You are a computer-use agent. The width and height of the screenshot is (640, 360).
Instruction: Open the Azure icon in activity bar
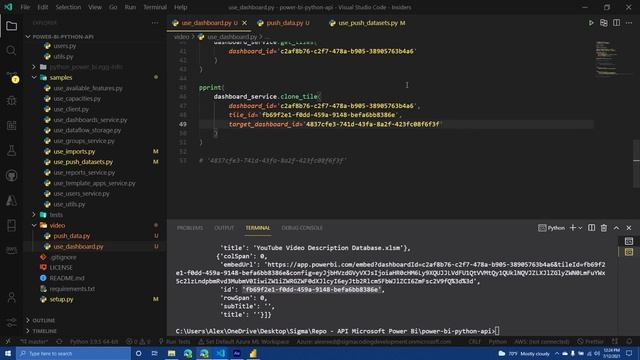(x=11, y=200)
